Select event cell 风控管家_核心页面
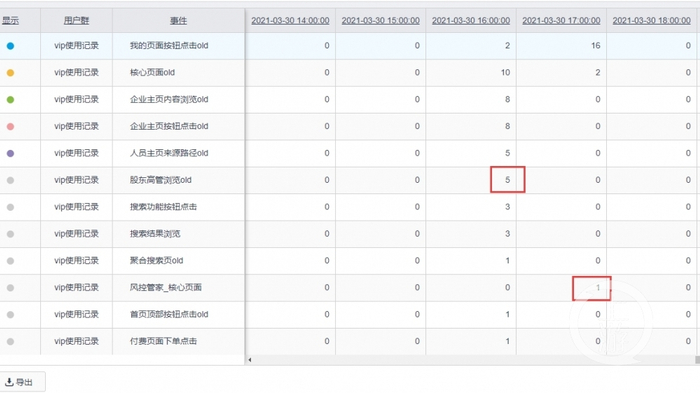Viewport: 700px width, 393px height. [x=166, y=288]
